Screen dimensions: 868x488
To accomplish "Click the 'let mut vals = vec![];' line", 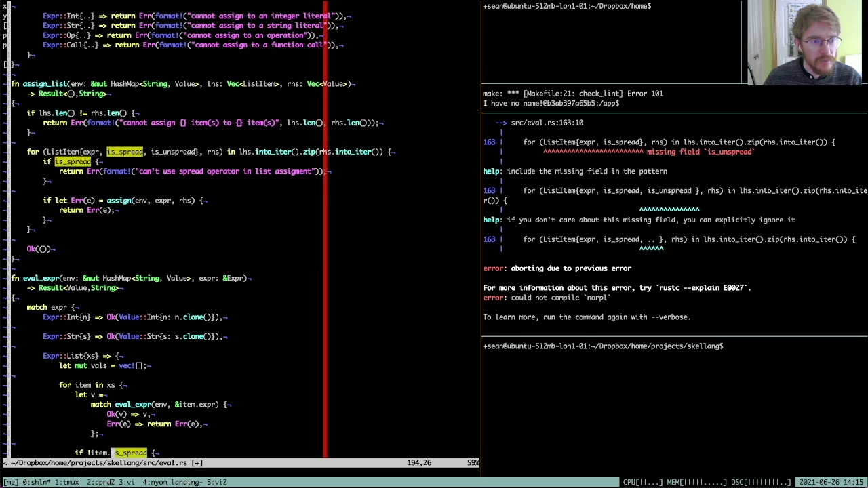I will point(104,365).
